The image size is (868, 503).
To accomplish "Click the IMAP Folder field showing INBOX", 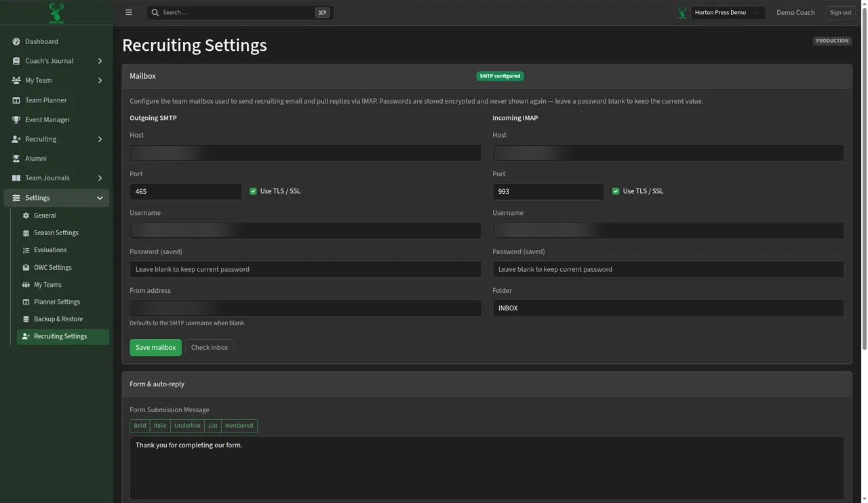I will [x=668, y=308].
